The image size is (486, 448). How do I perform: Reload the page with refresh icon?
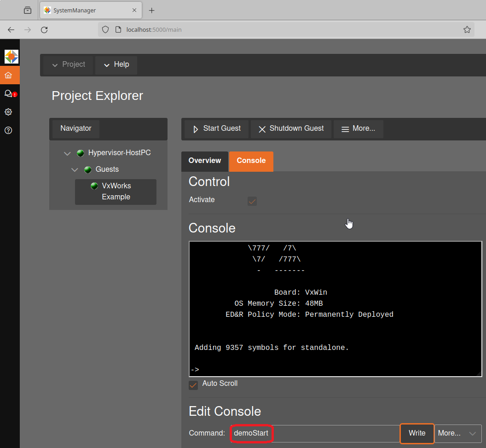point(44,30)
